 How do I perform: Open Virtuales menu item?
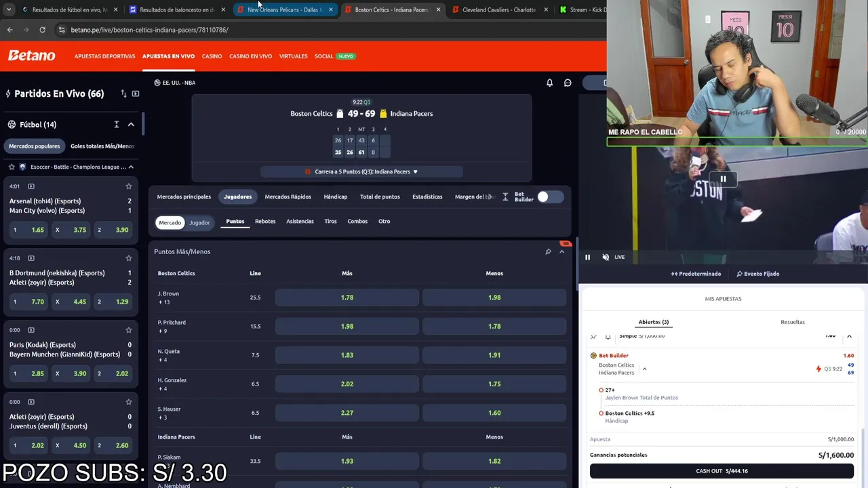pos(293,56)
